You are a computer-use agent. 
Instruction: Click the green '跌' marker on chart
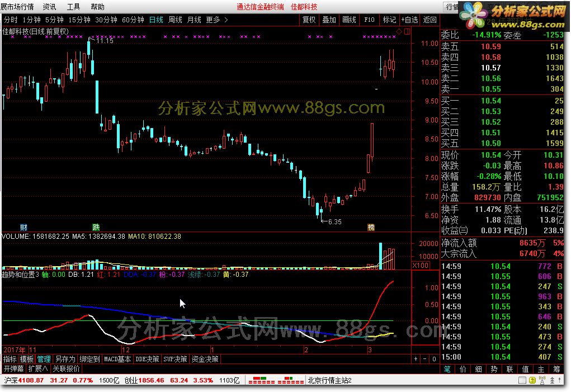96,228
